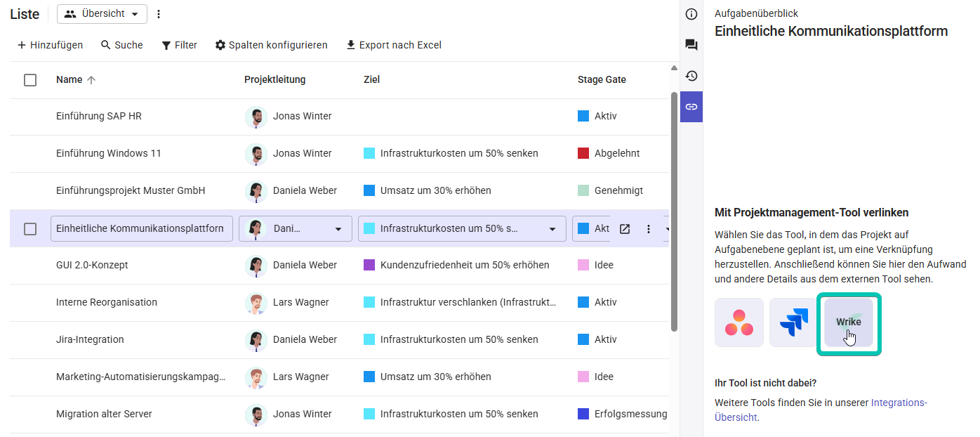Click the Hinzufügen button
980x437 pixels.
tap(50, 45)
